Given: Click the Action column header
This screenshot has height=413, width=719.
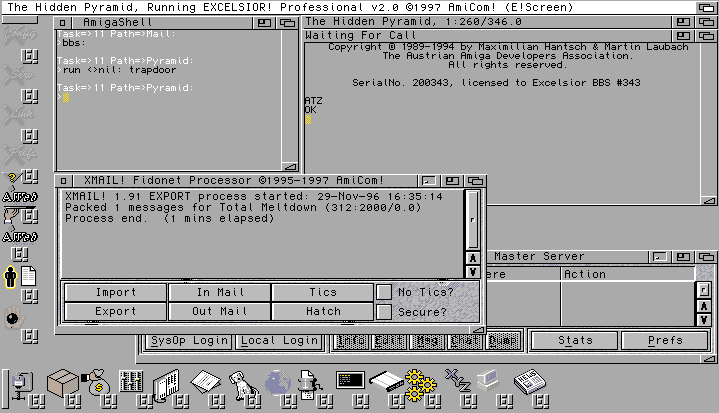Looking at the screenshot, I should [585, 274].
